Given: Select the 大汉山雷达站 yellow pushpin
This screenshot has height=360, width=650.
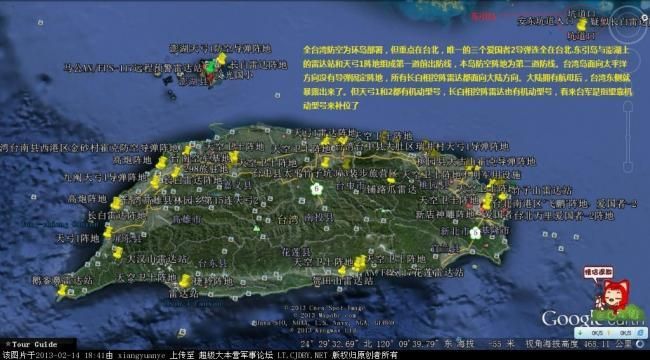Looking at the screenshot, I should click(x=118, y=252).
